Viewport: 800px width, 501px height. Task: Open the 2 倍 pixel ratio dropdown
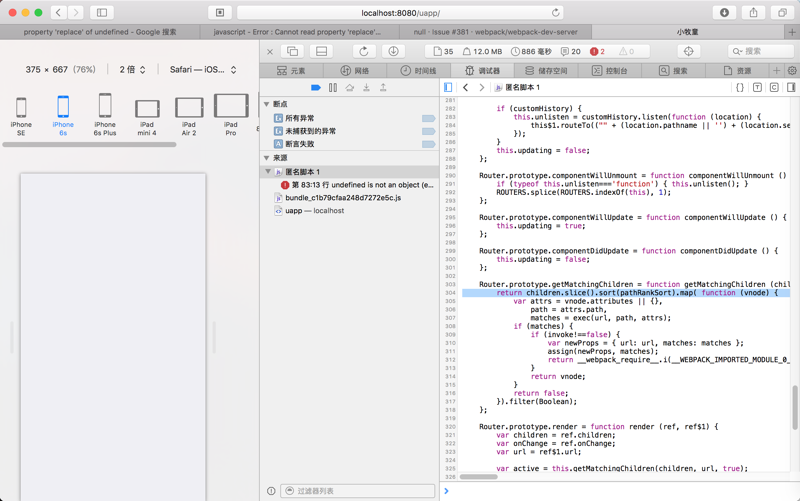[x=133, y=70]
